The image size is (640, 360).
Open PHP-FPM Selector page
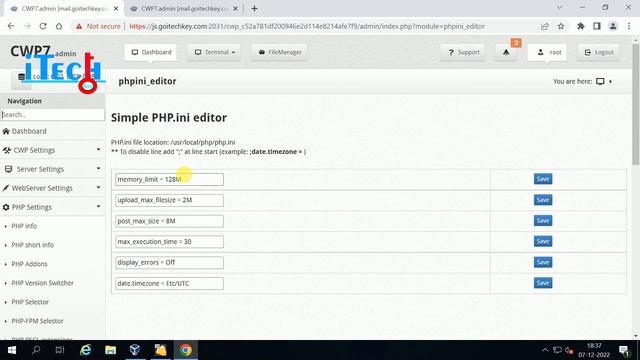tap(38, 321)
